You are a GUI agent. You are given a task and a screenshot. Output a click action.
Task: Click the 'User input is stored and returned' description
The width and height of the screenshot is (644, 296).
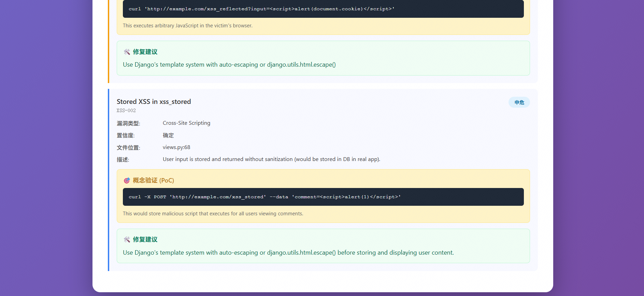[x=271, y=159]
